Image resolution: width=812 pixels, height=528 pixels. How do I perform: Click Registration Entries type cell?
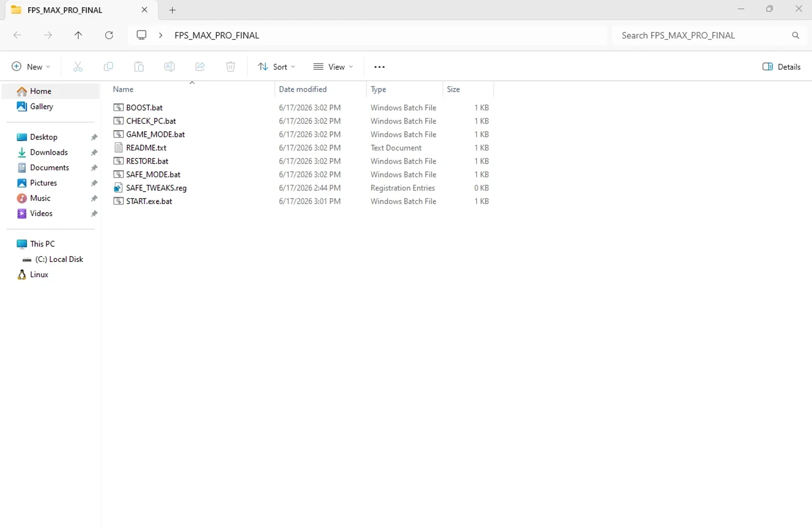[x=403, y=188]
